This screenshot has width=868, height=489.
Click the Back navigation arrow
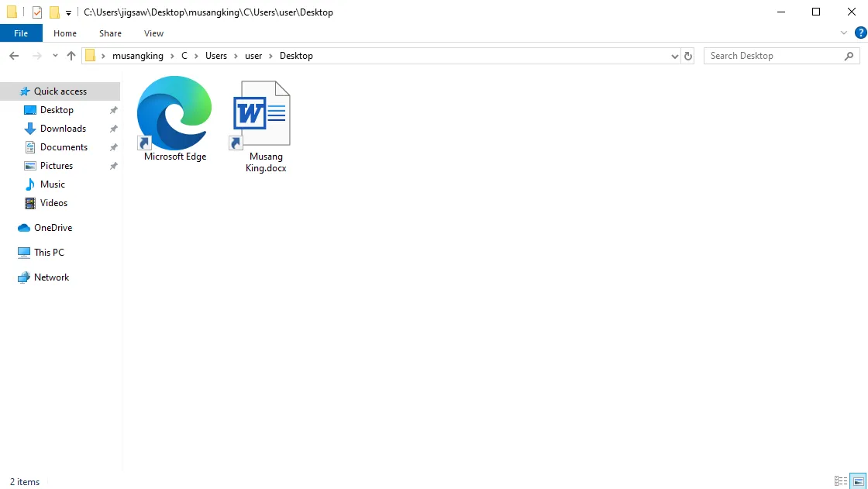coord(15,56)
